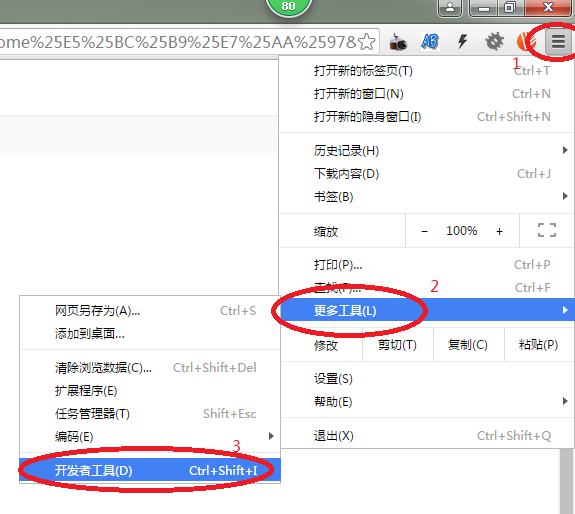Toggle fullscreen from the zoom row
This screenshot has height=514, width=575.
pyautogui.click(x=547, y=231)
